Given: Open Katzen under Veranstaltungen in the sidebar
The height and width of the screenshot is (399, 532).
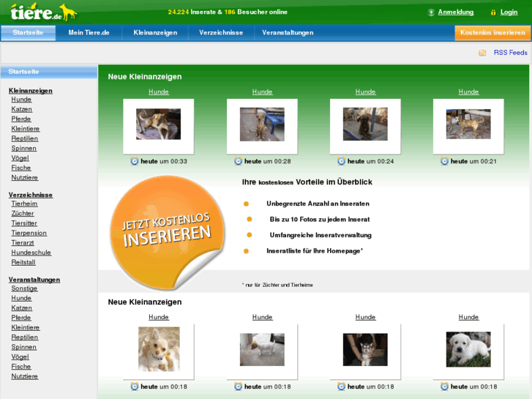Looking at the screenshot, I should [22, 308].
